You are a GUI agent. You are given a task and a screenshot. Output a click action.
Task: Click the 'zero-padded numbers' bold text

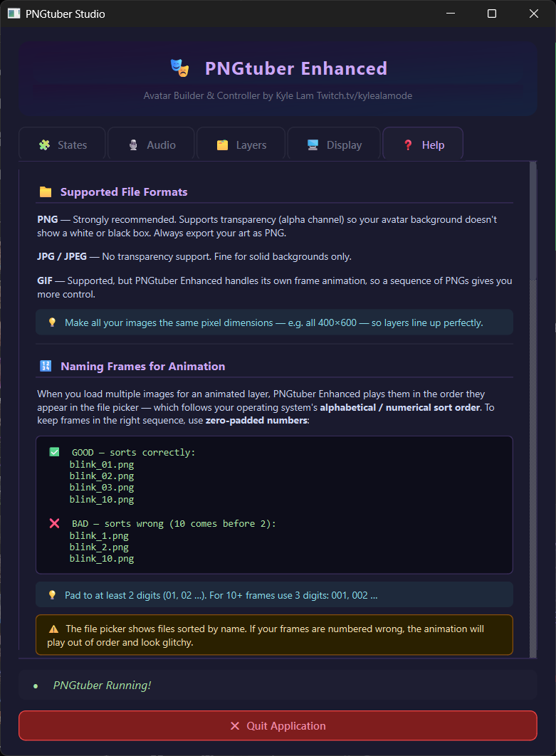click(x=256, y=421)
